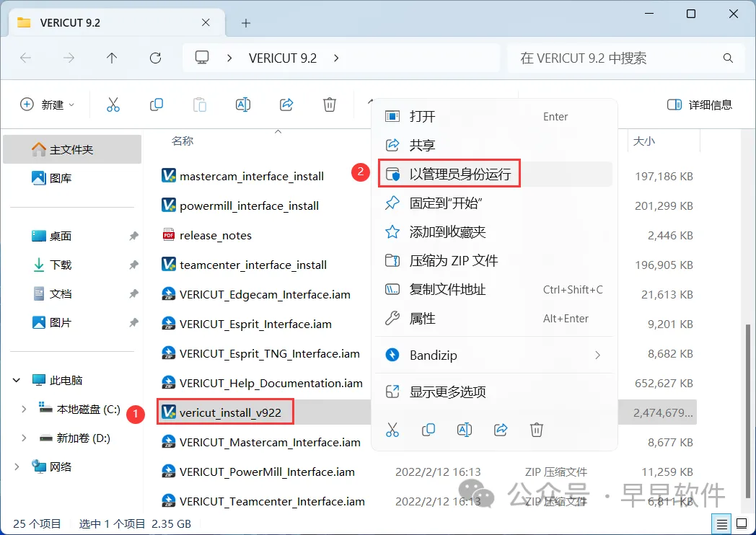
Task: Click the toolbar Cut scissors icon
Action: tap(113, 105)
